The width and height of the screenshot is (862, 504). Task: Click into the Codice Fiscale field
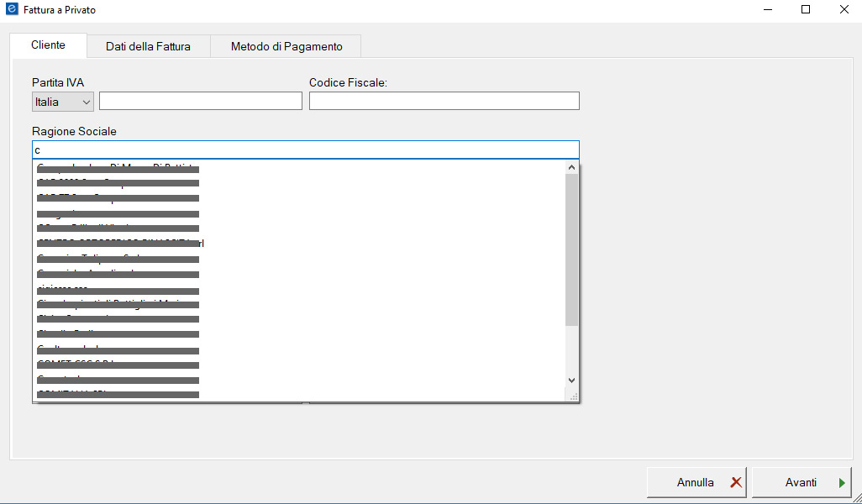(x=444, y=101)
